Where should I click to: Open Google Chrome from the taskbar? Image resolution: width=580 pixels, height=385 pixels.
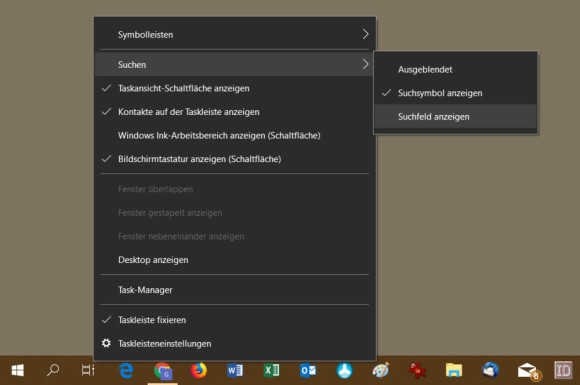click(x=162, y=371)
